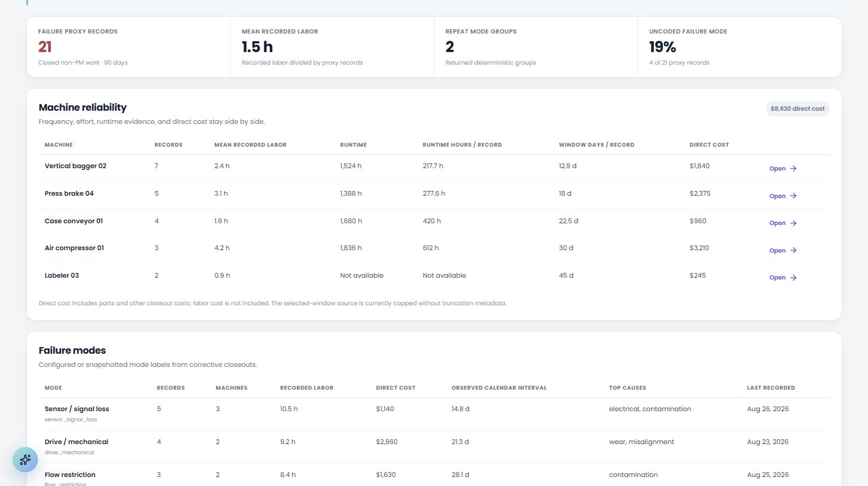Click the 612 h runtime per record cell
This screenshot has height=486, width=868.
[x=431, y=248]
